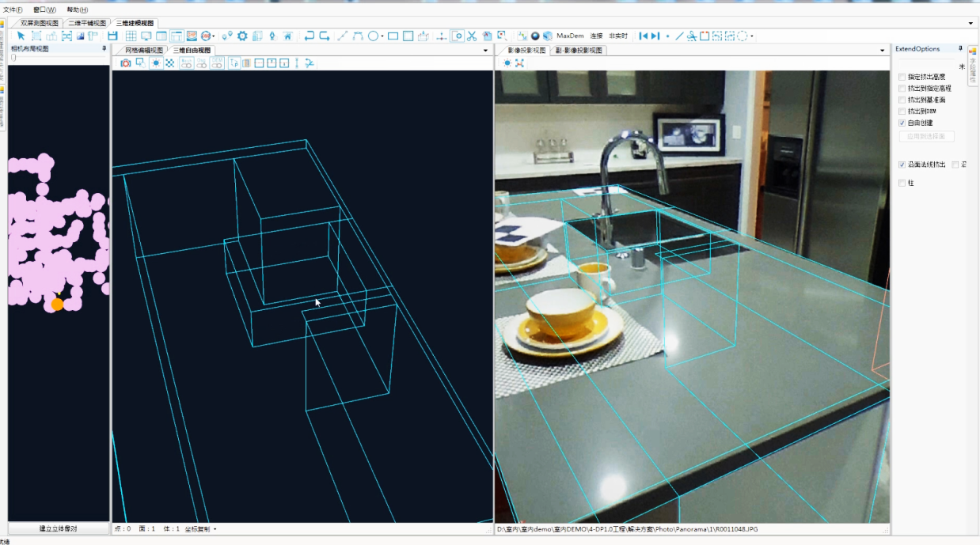Click the camera icon in 3D view toolbar

point(126,63)
